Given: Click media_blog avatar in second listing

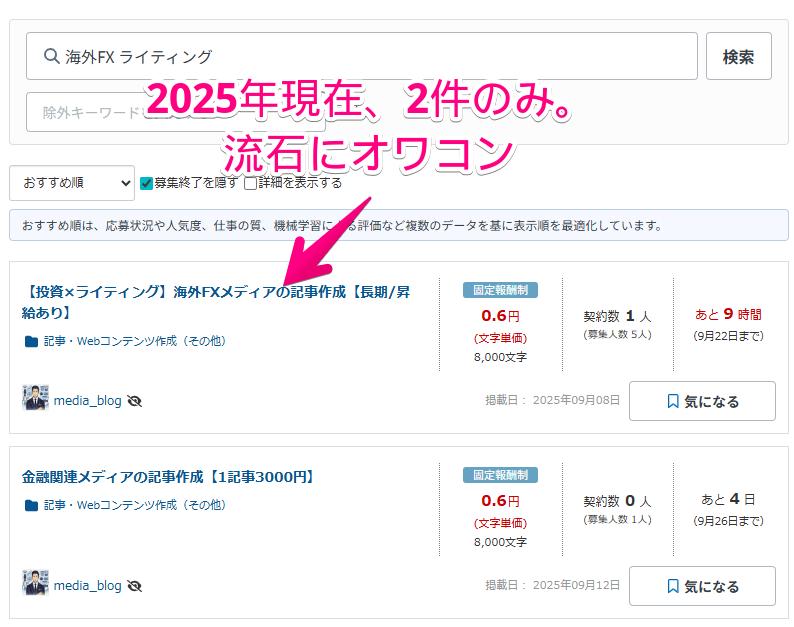Looking at the screenshot, I should pyautogui.click(x=35, y=584).
